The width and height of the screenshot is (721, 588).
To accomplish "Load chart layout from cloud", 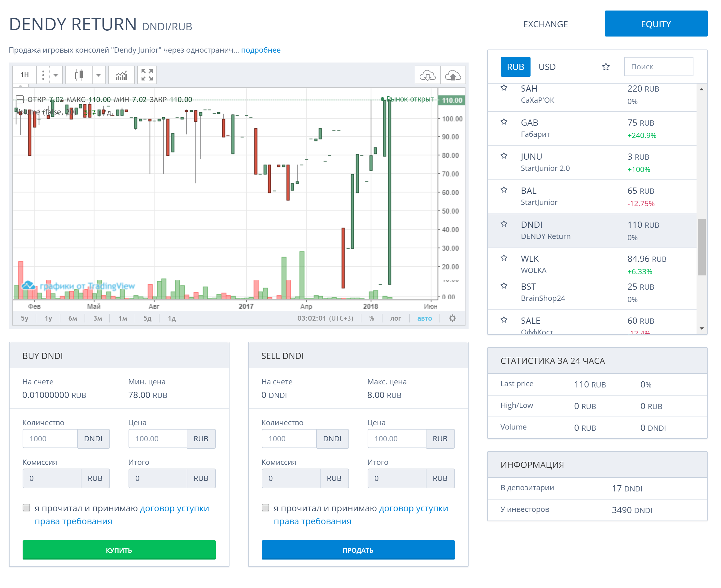I will [428, 75].
